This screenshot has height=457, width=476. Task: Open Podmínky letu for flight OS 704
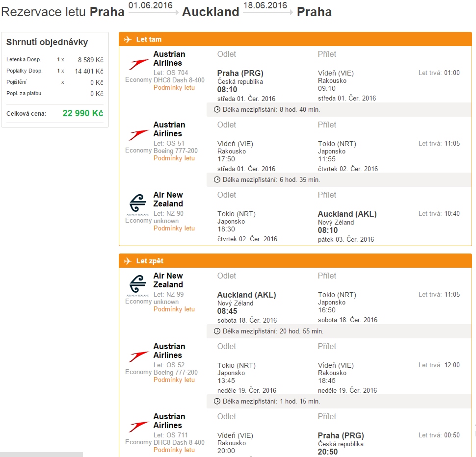[174, 88]
